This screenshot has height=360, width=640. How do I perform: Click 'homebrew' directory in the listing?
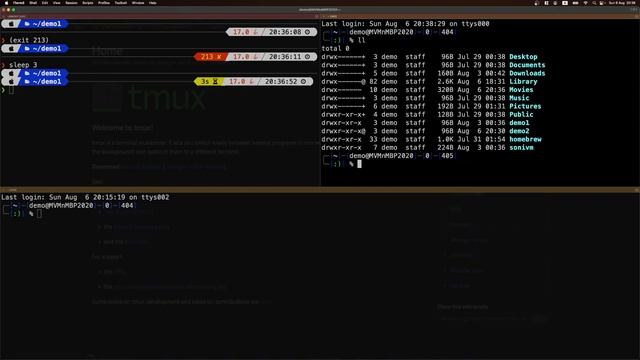tap(525, 139)
